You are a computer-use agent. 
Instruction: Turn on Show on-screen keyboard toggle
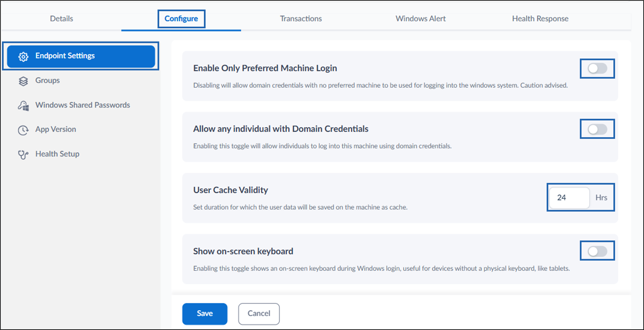tap(597, 251)
